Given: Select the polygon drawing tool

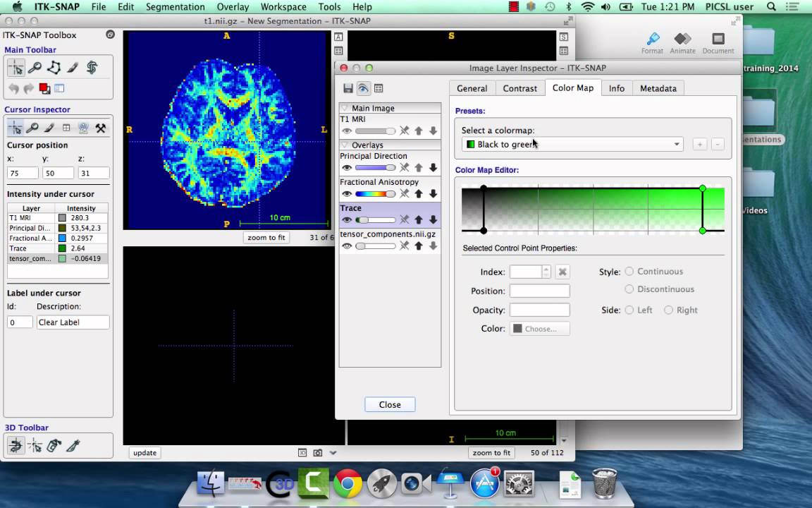Looking at the screenshot, I should click(54, 68).
